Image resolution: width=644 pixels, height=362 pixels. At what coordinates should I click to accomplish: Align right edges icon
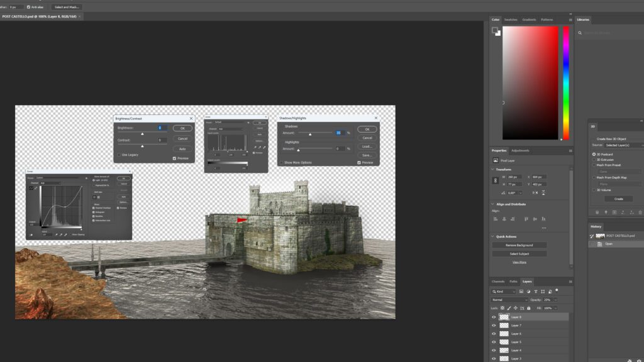click(x=513, y=219)
